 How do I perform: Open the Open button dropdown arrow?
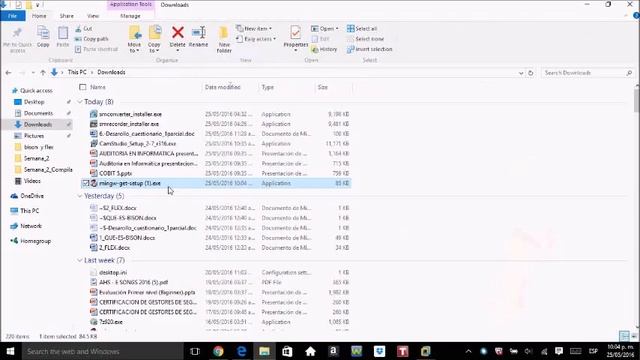[x=337, y=29]
